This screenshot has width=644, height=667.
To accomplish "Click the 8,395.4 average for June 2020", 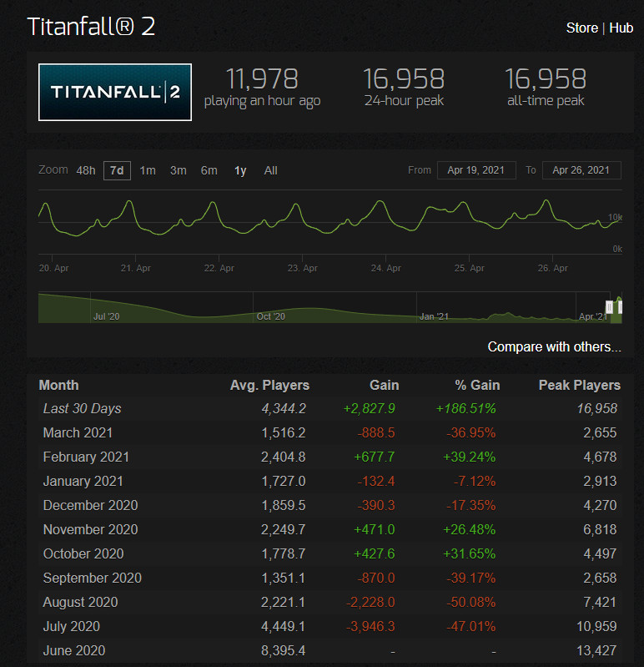I will pos(283,651).
